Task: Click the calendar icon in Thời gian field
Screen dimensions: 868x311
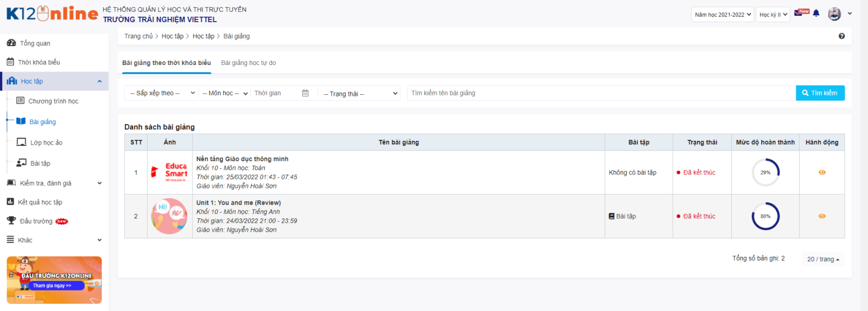Action: [x=305, y=93]
